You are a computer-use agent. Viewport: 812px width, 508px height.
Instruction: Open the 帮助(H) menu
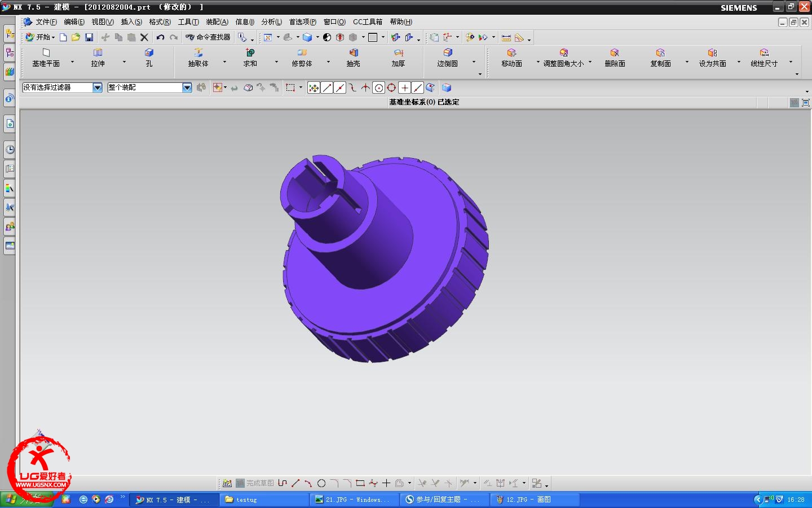pos(401,22)
